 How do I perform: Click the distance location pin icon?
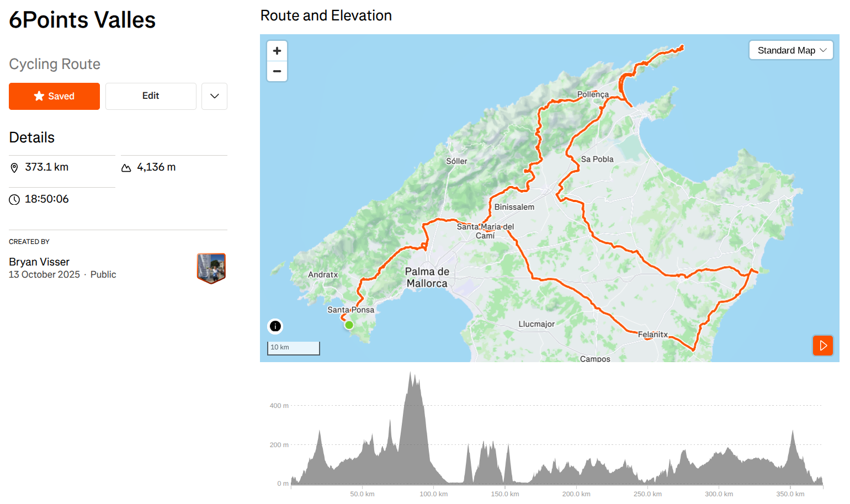[x=14, y=168]
